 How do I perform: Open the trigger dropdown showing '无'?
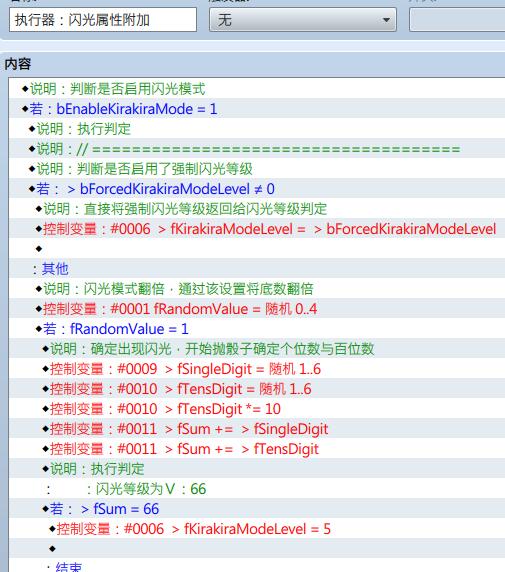[x=302, y=20]
